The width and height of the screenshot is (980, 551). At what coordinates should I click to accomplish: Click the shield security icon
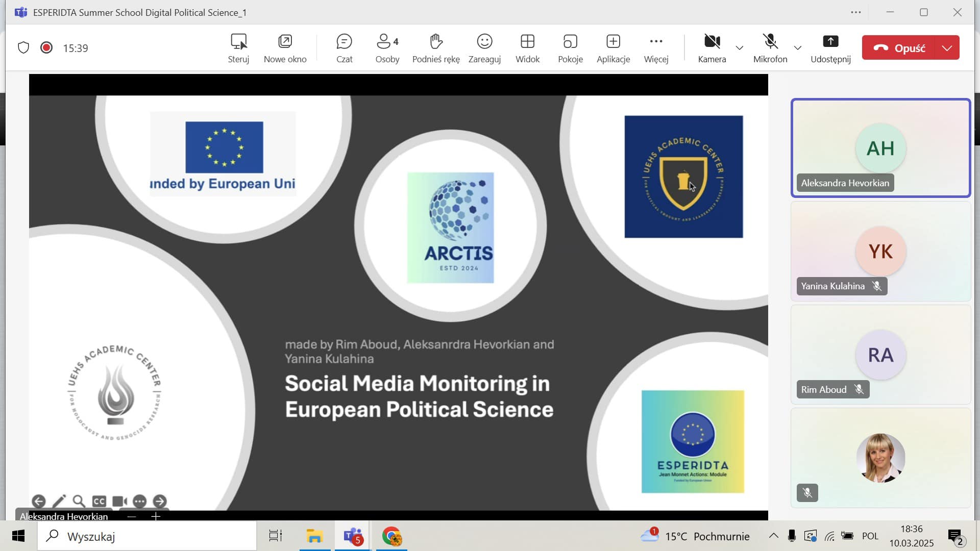pyautogui.click(x=23, y=48)
